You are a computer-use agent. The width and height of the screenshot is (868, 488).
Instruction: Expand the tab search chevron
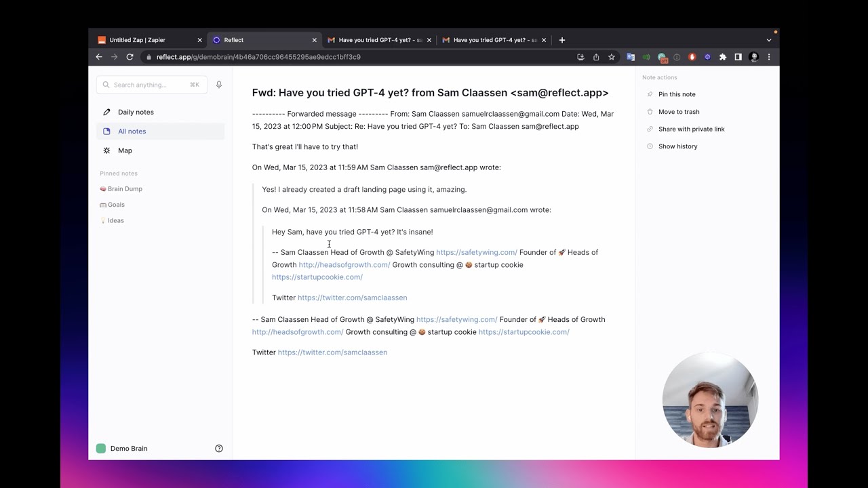point(768,40)
